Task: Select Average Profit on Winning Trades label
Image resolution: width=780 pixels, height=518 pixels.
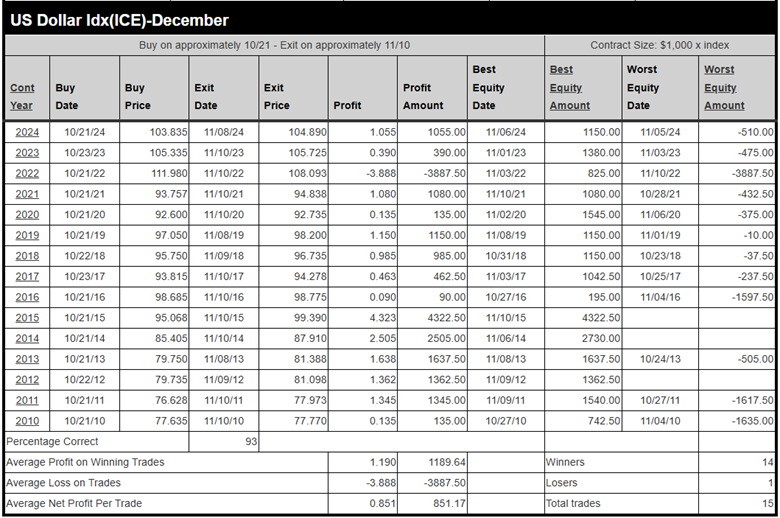Action: 85,462
